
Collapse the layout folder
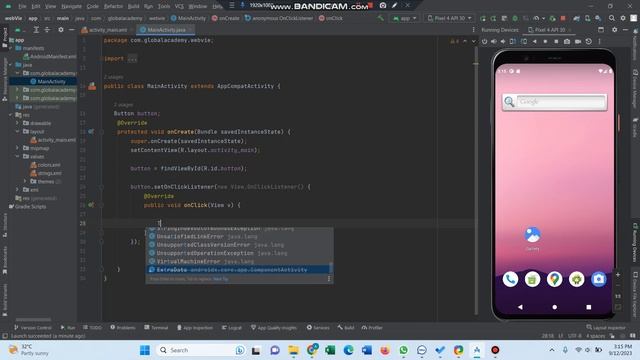18,131
